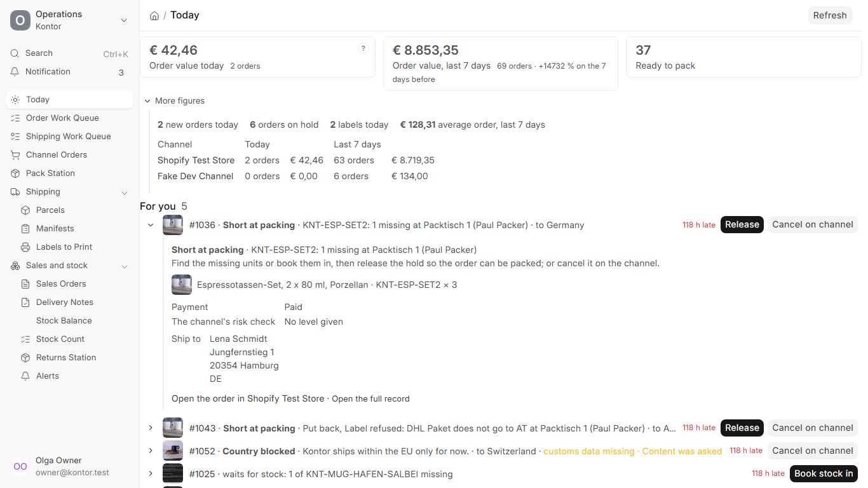This screenshot has height=488, width=868.
Task: Click the Stock Count list icon
Action: pyautogui.click(x=25, y=339)
